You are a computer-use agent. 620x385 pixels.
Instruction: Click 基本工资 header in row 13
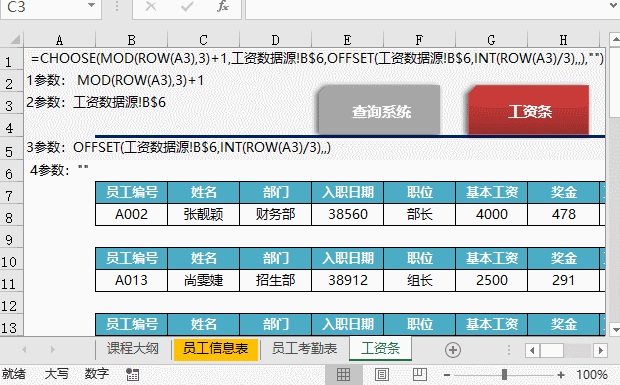(x=491, y=325)
